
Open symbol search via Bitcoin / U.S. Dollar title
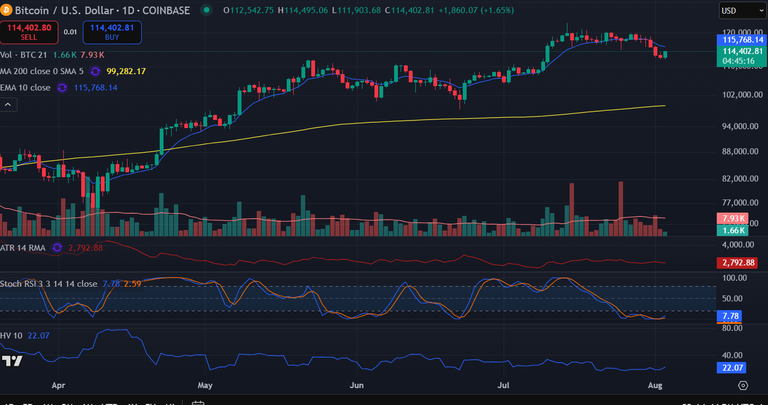(102, 10)
